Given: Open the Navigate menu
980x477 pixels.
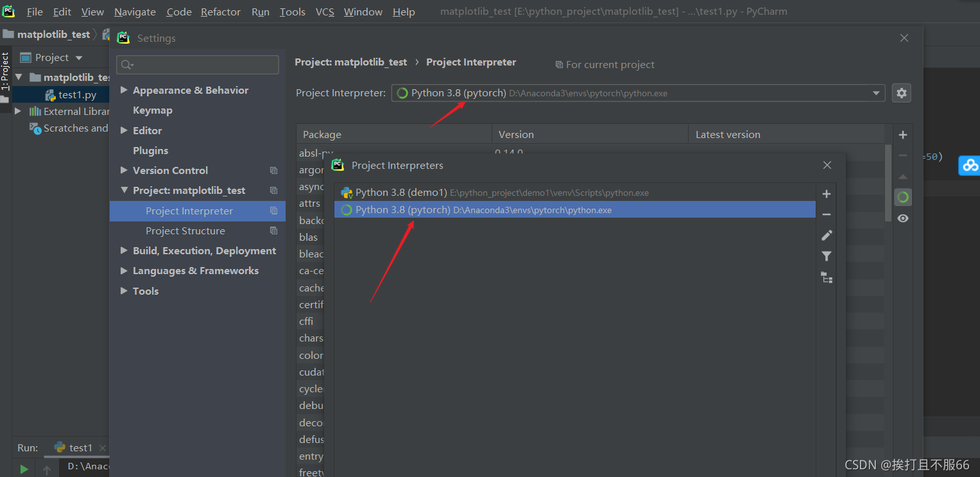Looking at the screenshot, I should pyautogui.click(x=135, y=12).
